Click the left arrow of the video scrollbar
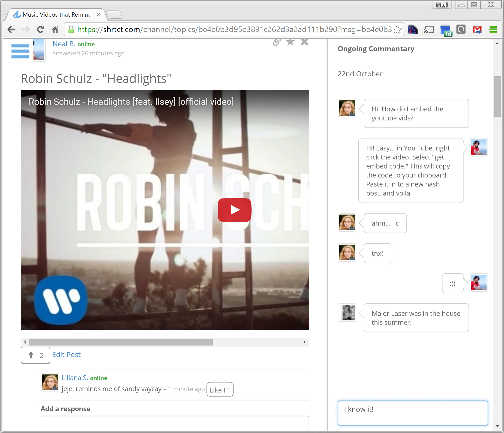 pos(25,342)
